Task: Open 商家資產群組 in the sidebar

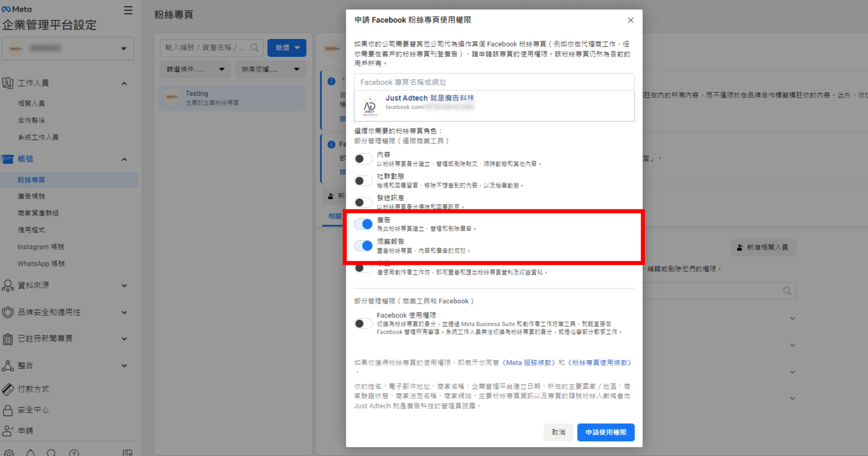Action: (38, 213)
